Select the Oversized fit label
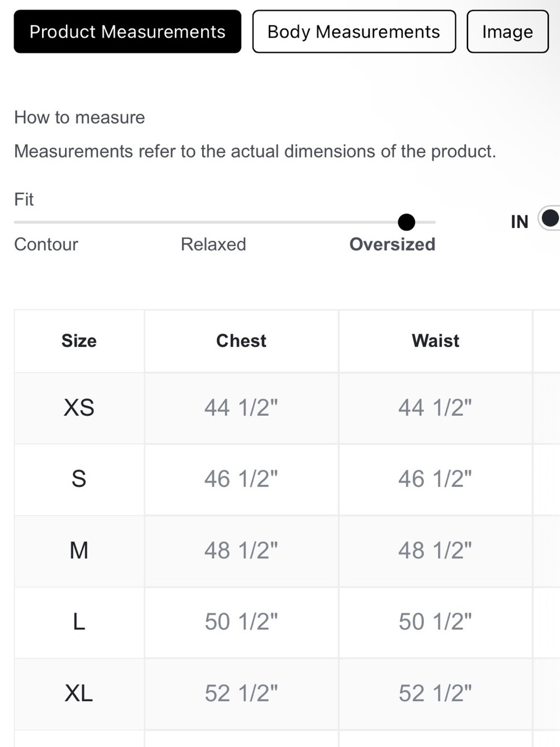560x747 pixels. [x=393, y=244]
